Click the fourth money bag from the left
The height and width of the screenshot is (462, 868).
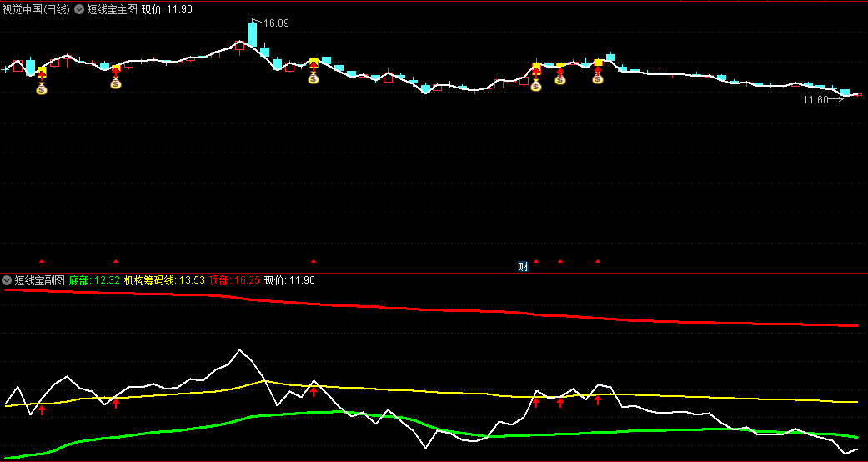tap(536, 85)
